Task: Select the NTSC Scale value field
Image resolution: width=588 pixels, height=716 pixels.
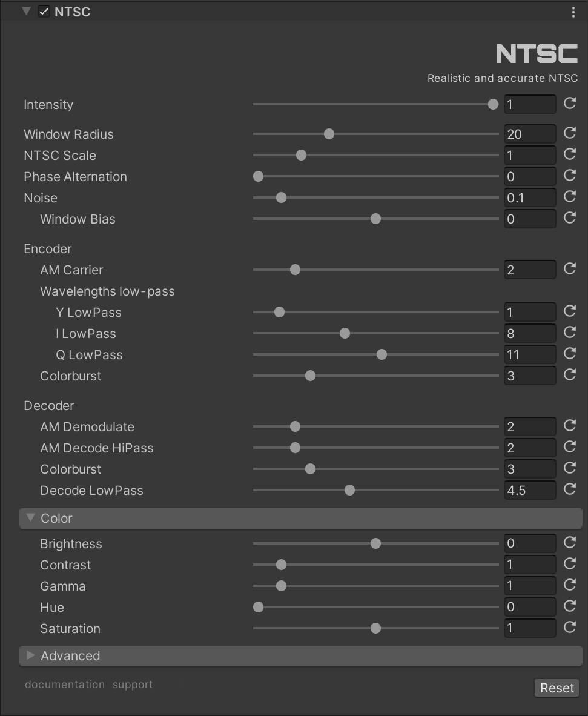Action: coord(530,155)
